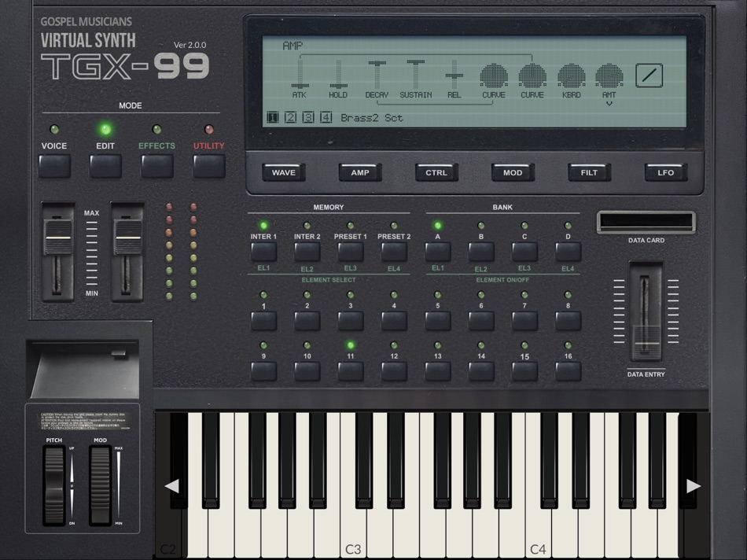Select the PRESET 1 memory button
747x560 pixels.
coord(350,252)
